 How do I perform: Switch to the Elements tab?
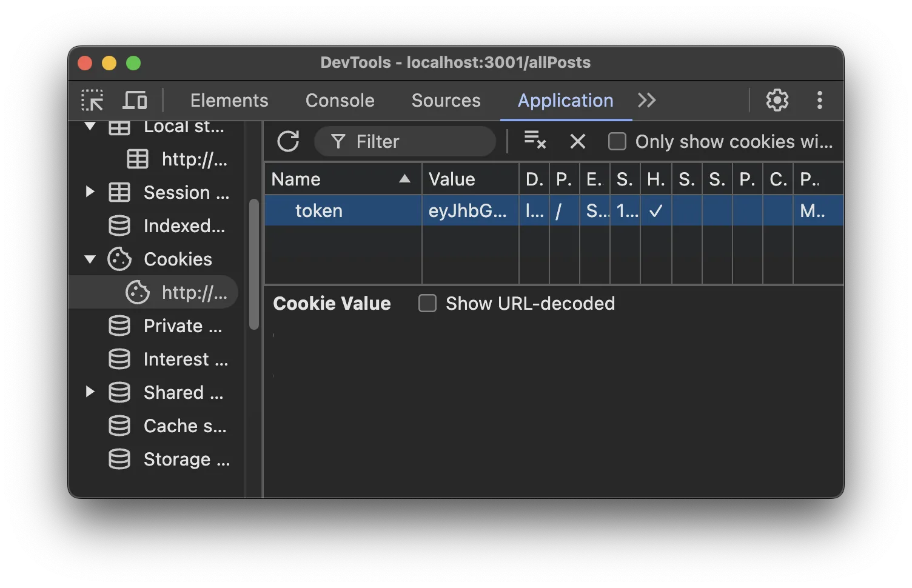(x=229, y=100)
